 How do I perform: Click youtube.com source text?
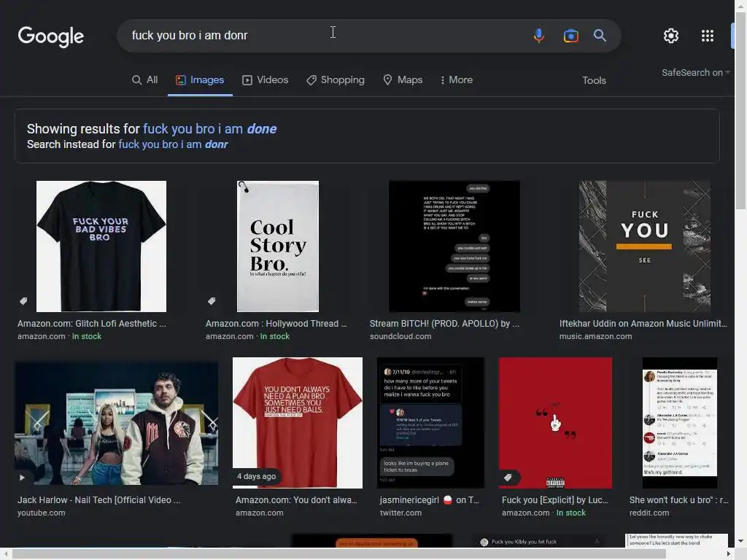click(x=41, y=513)
